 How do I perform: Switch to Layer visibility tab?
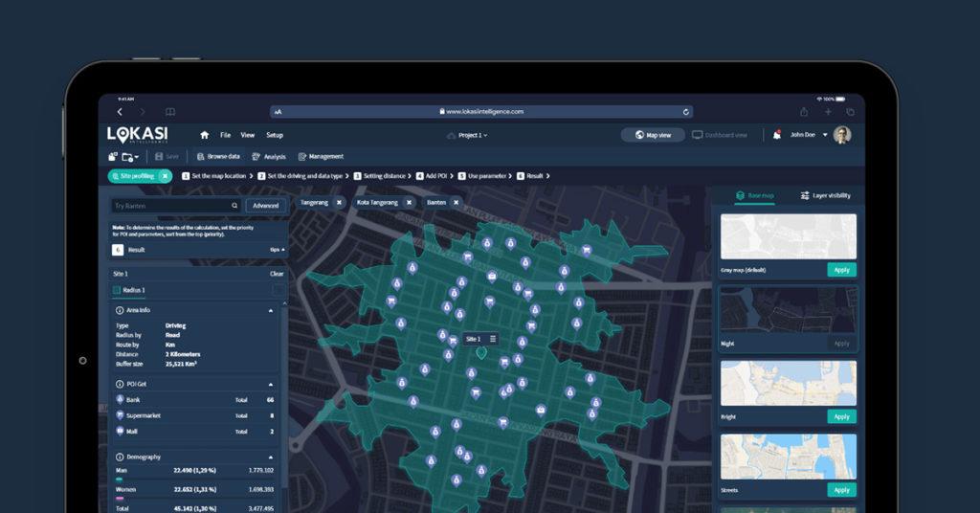tap(825, 195)
